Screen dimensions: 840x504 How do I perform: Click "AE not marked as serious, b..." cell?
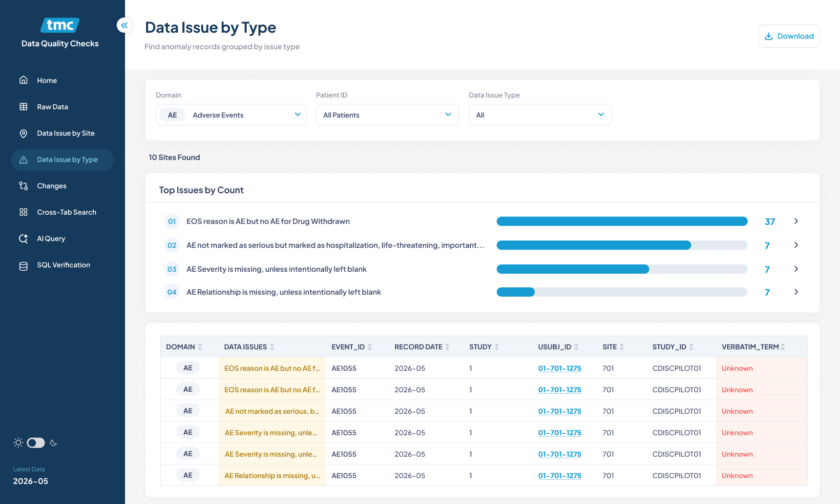[272, 411]
